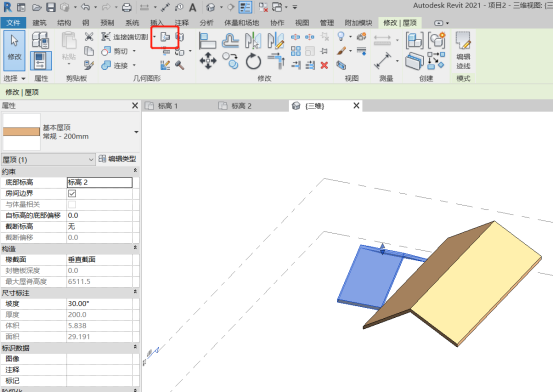Screen dimensions: 553x392
Task: Select the Mirror - Pick Axis tool
Action: (x=253, y=40)
